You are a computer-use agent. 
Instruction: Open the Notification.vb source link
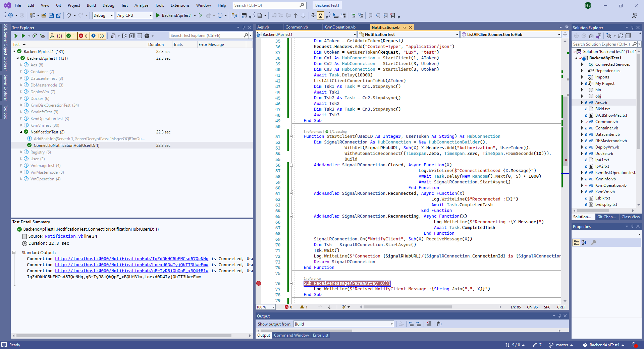(64, 236)
